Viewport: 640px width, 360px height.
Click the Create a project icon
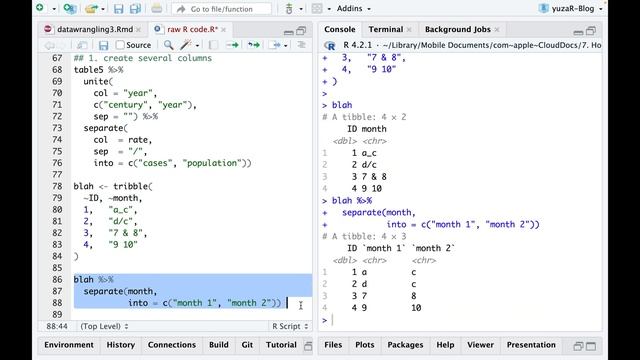click(x=70, y=9)
